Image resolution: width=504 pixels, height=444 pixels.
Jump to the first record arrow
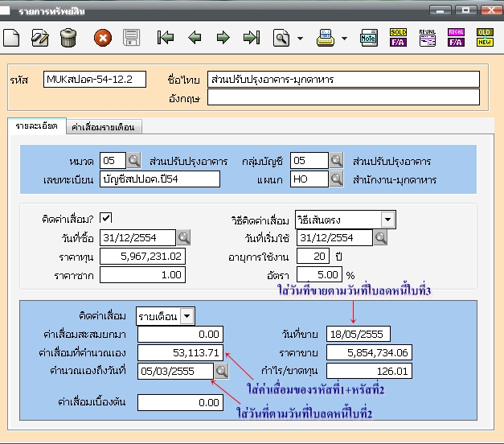point(166,38)
